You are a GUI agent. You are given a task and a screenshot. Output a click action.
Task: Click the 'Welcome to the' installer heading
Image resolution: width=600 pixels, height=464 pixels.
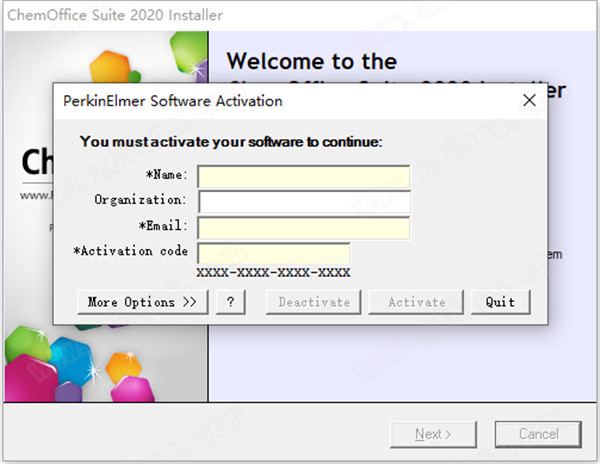[312, 61]
